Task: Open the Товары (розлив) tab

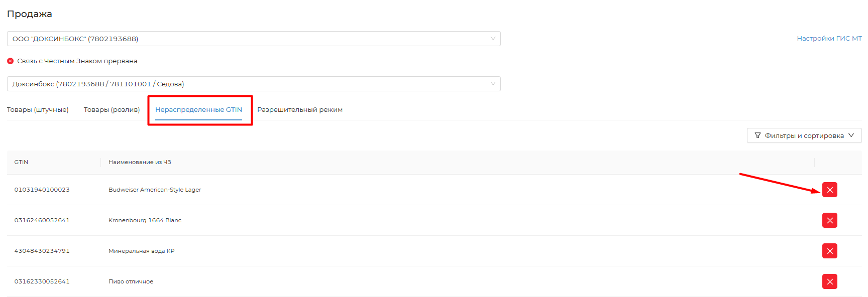Action: click(x=112, y=109)
